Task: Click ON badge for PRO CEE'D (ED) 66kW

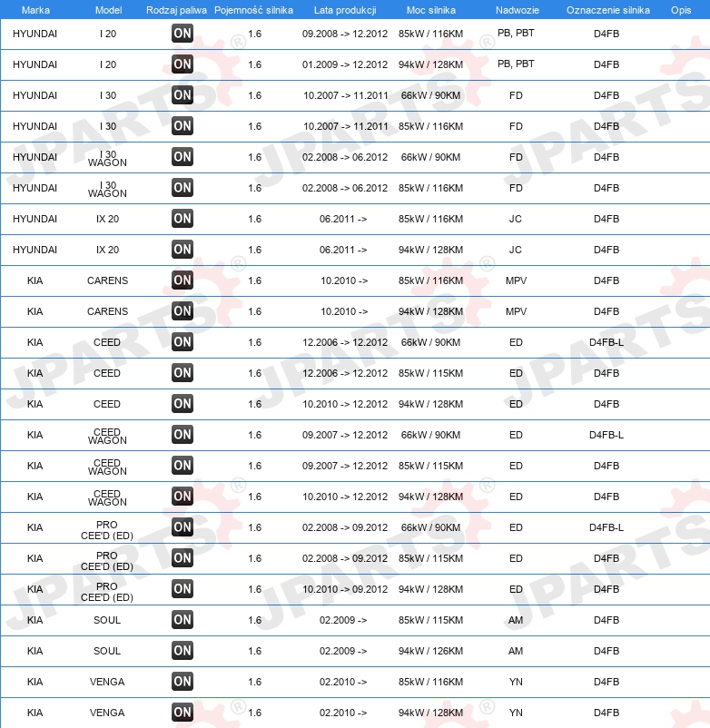Action: (182, 527)
